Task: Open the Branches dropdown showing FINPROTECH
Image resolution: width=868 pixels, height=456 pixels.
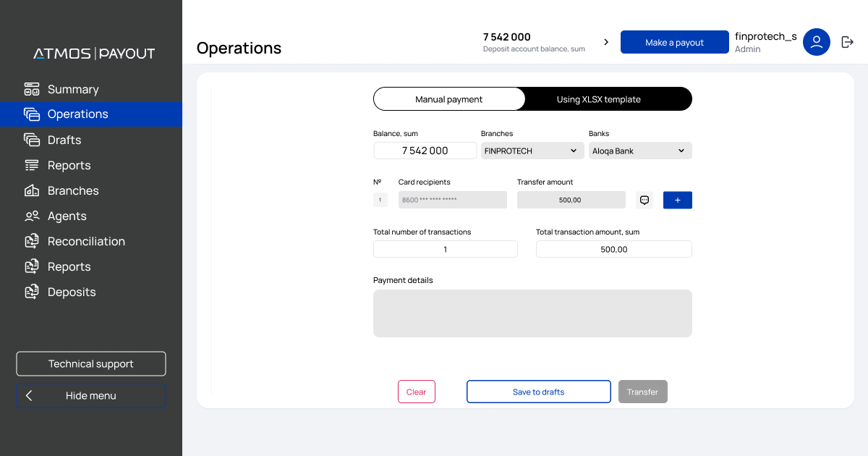Action: (x=531, y=151)
